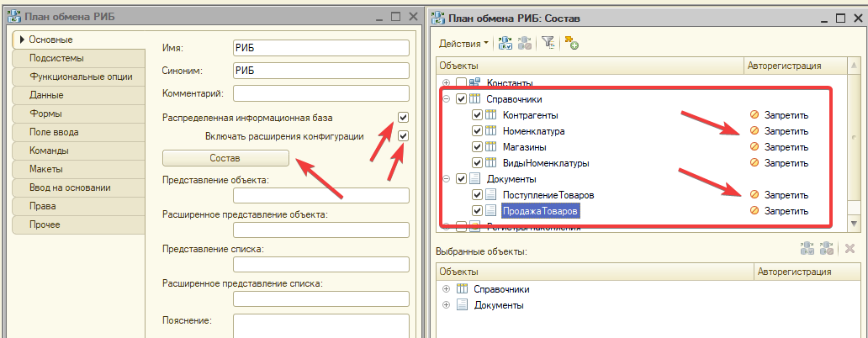Click the Константы constants icon in tree
Viewport: 868px width, 338px height.
[474, 82]
